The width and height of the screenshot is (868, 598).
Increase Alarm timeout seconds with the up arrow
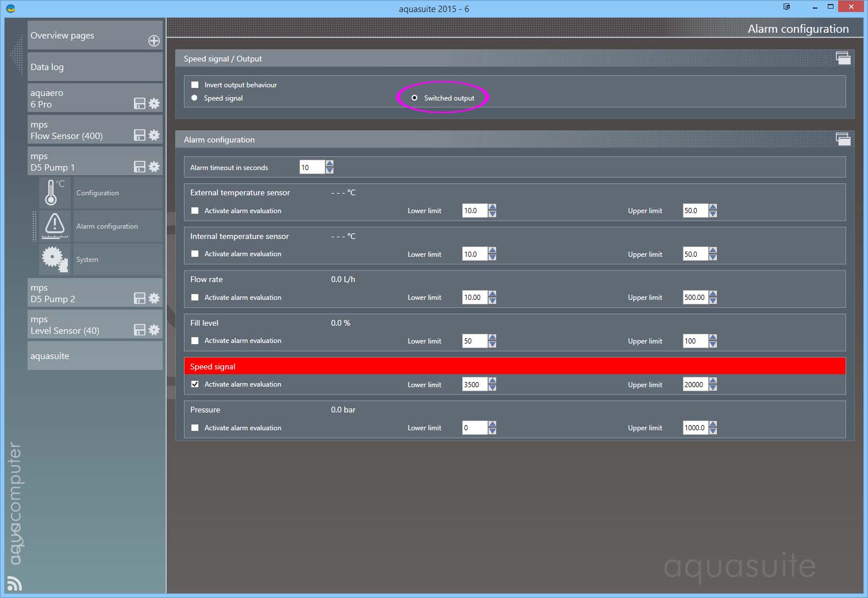coord(329,164)
